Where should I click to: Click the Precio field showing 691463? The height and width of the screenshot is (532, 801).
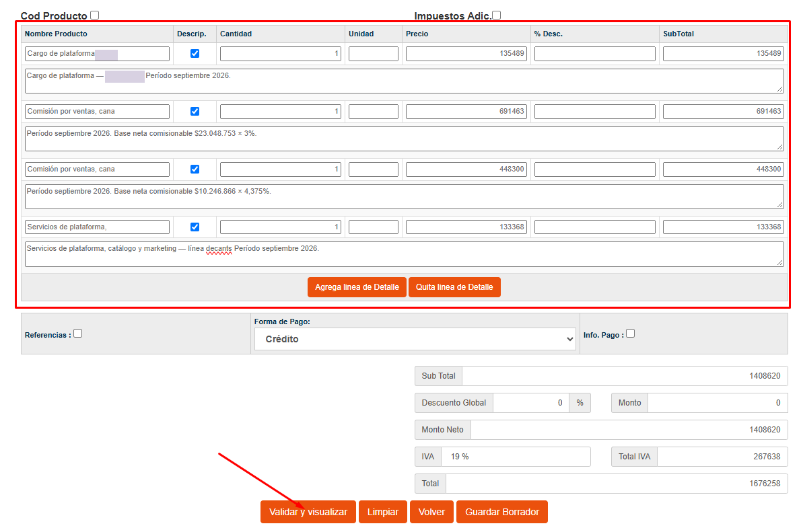[466, 111]
